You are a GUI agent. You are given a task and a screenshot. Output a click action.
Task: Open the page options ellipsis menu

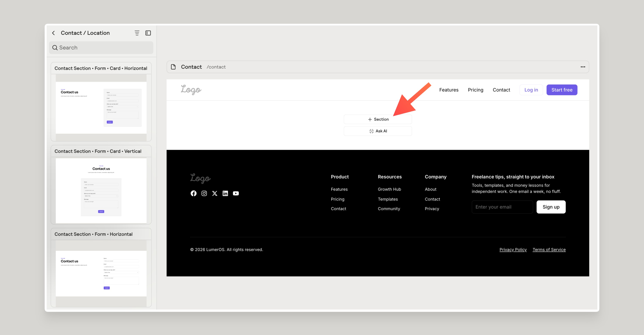(583, 67)
